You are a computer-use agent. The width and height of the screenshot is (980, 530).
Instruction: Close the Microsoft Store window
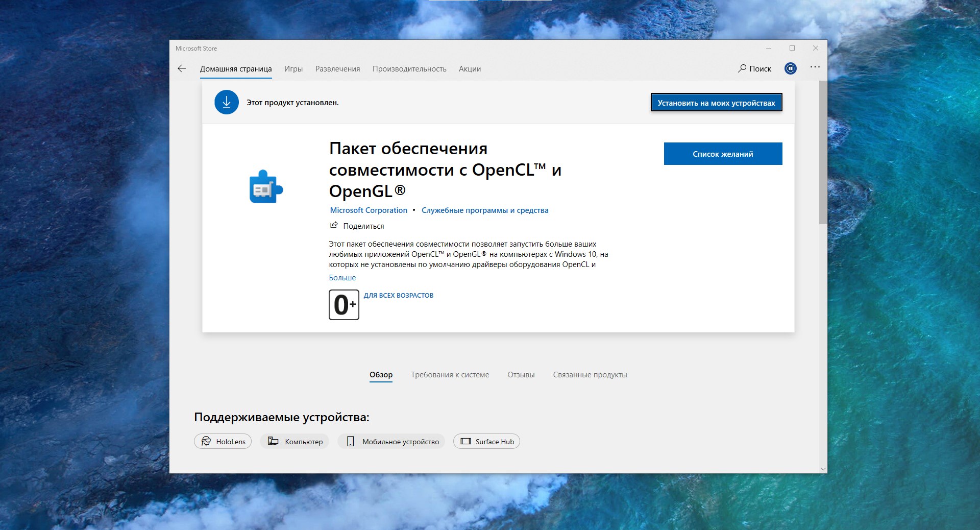(x=816, y=48)
